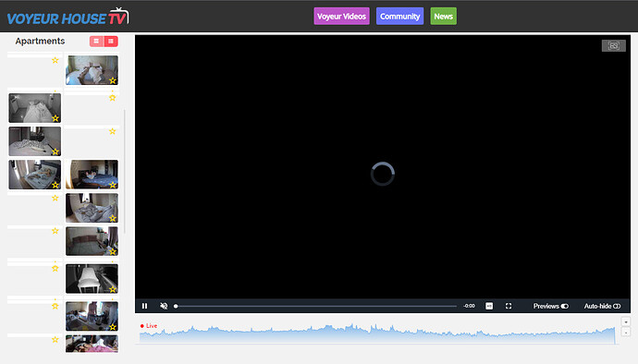Favorite the first apartment with top-left star
This screenshot has height=364, width=638.
[x=55, y=60]
